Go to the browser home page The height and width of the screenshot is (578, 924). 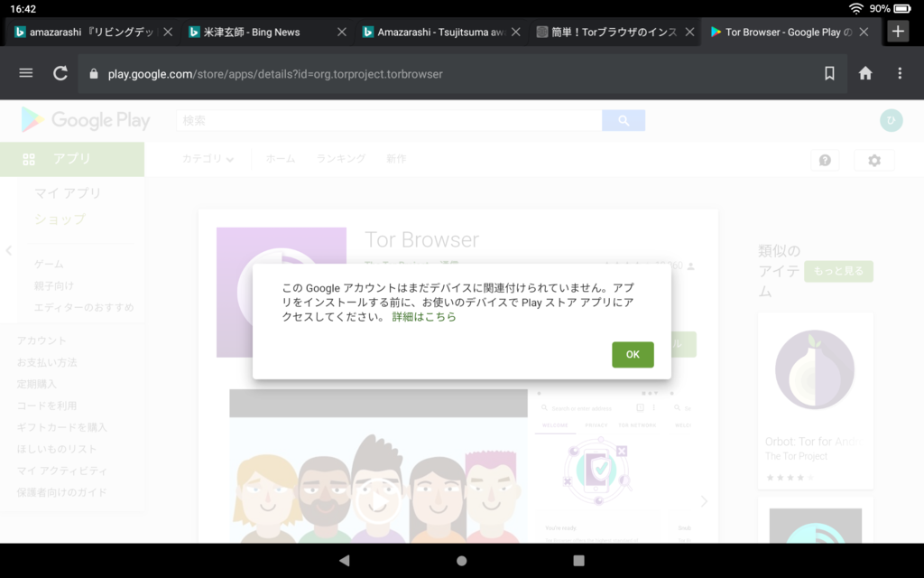coord(865,73)
